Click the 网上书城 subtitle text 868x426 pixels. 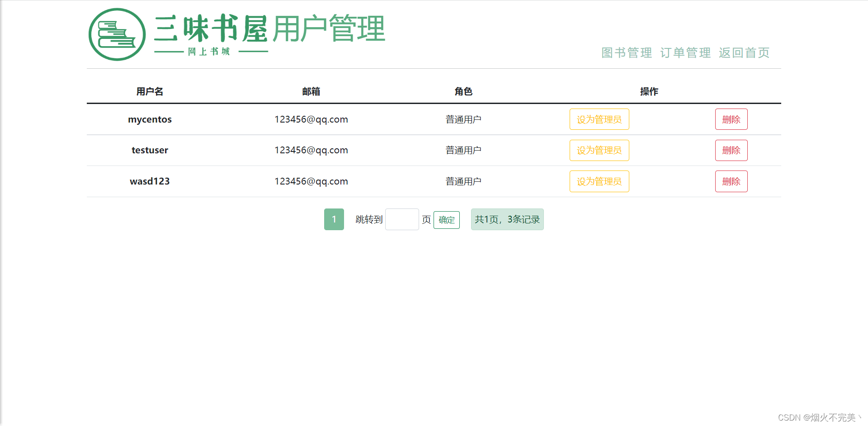(209, 52)
